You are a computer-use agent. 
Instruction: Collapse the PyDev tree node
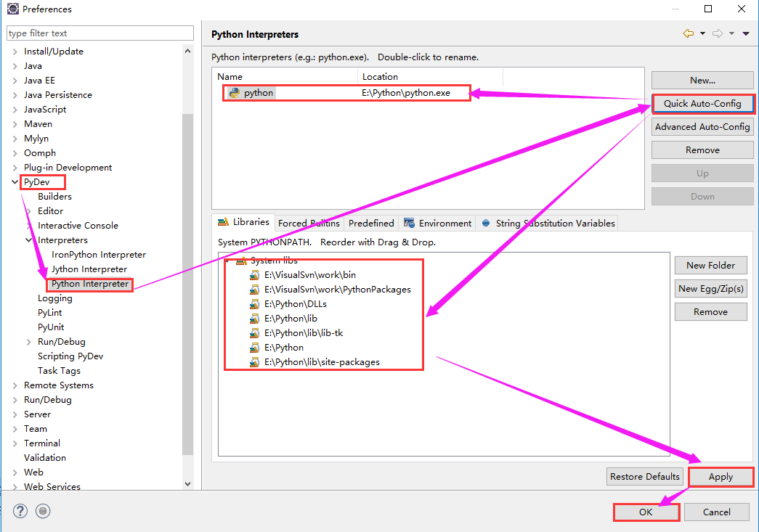15,182
